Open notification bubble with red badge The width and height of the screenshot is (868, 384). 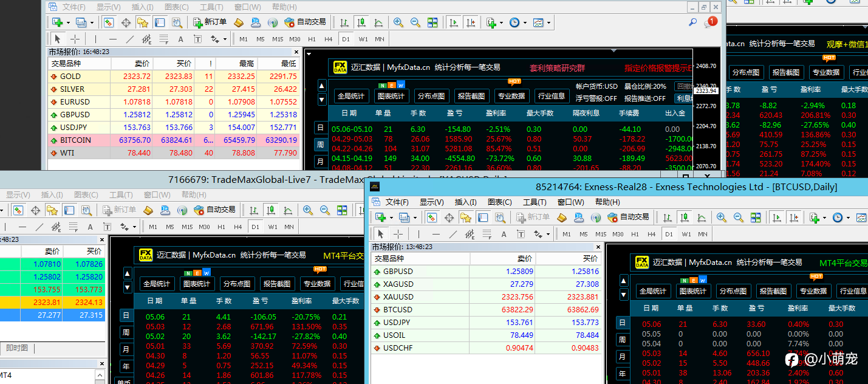710,22
